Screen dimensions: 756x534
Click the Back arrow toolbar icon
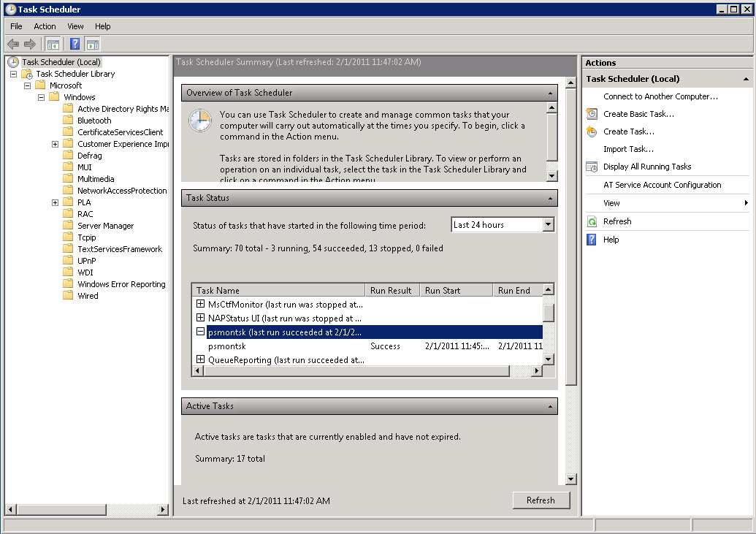click(13, 45)
